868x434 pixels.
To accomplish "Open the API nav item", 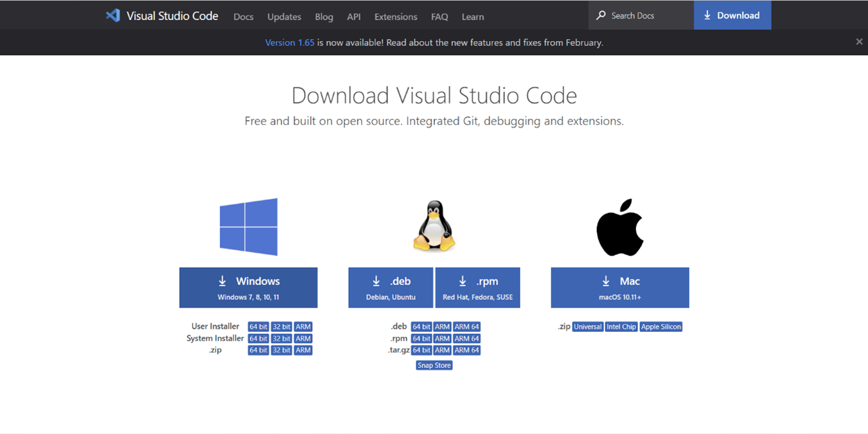I will [x=354, y=17].
